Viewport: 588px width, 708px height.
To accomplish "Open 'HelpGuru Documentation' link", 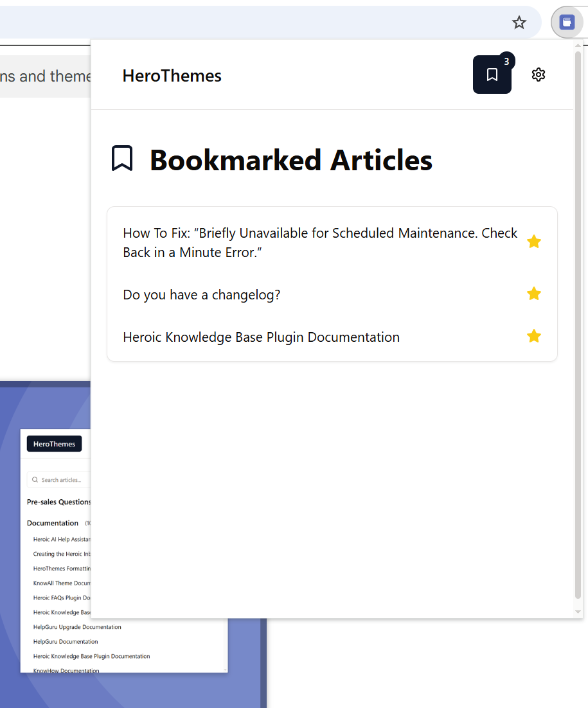I will 66,642.
